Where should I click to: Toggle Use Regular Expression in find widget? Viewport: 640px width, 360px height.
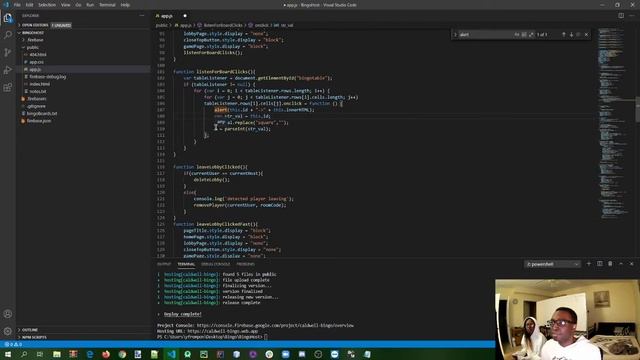531,35
